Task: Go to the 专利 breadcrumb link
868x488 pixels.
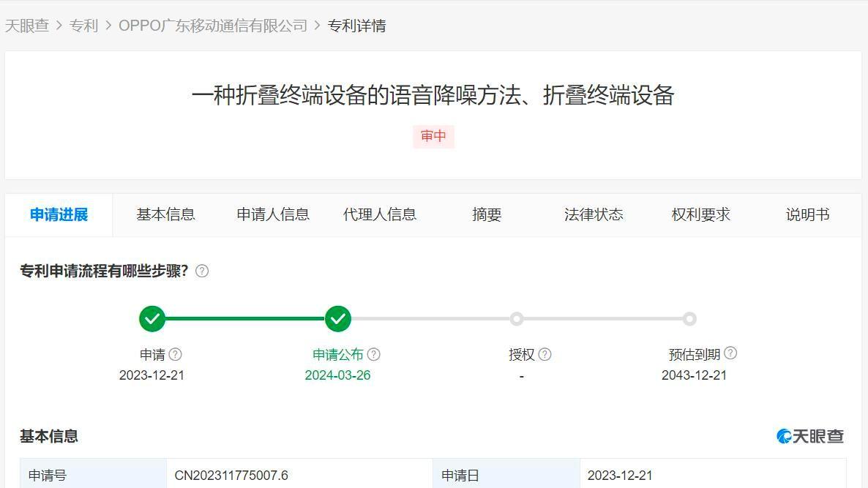Action: 83,26
